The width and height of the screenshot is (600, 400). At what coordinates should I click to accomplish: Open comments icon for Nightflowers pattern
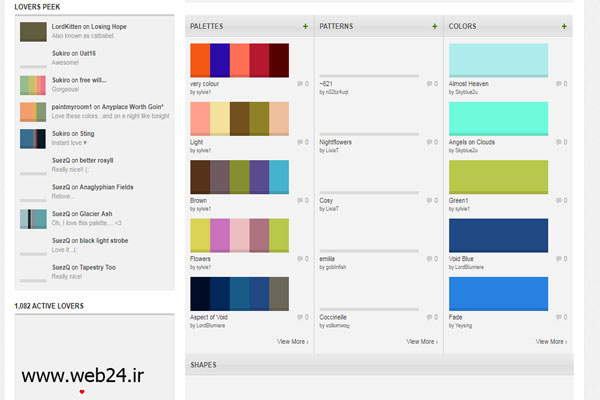click(429, 142)
